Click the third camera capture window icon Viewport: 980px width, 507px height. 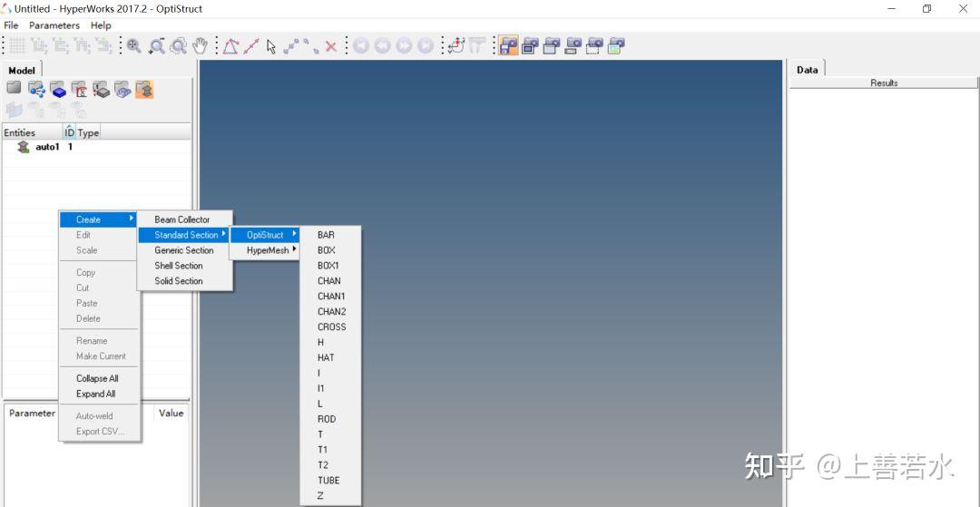[x=552, y=45]
